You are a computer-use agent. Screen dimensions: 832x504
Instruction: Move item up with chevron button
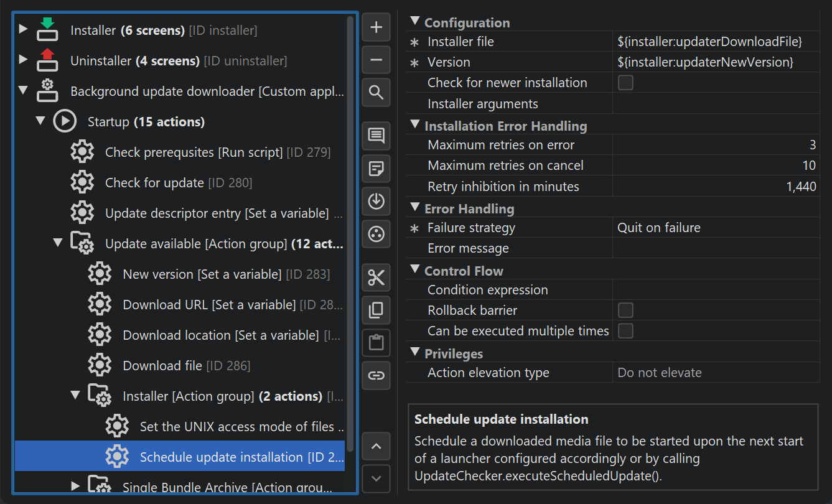pyautogui.click(x=376, y=446)
